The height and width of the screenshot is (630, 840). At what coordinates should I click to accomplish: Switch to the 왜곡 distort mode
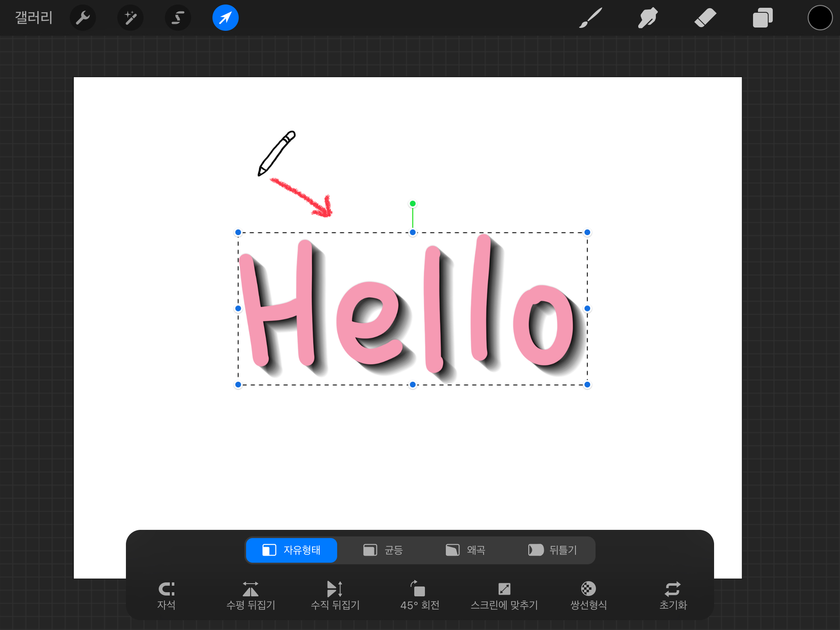[x=466, y=550]
